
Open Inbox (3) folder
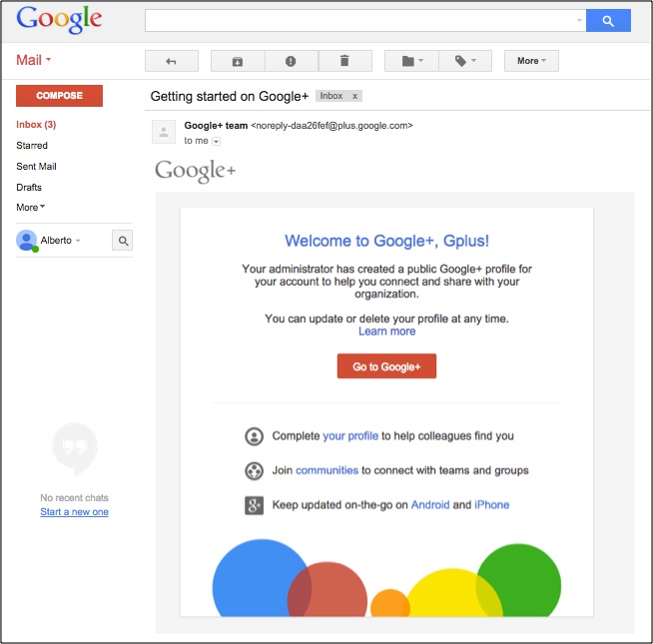click(x=36, y=125)
